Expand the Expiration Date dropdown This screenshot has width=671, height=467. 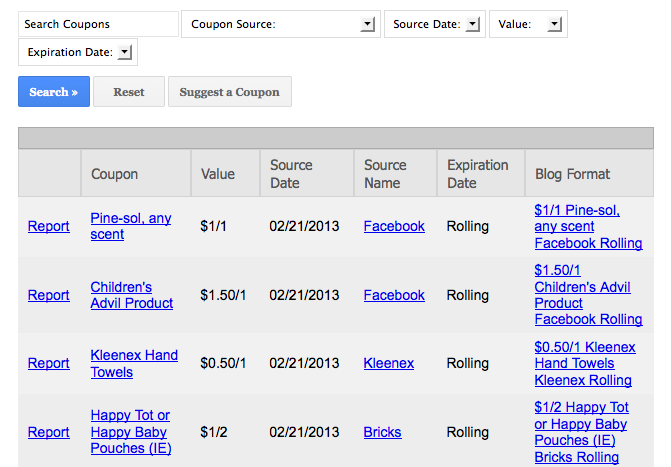pos(78,52)
